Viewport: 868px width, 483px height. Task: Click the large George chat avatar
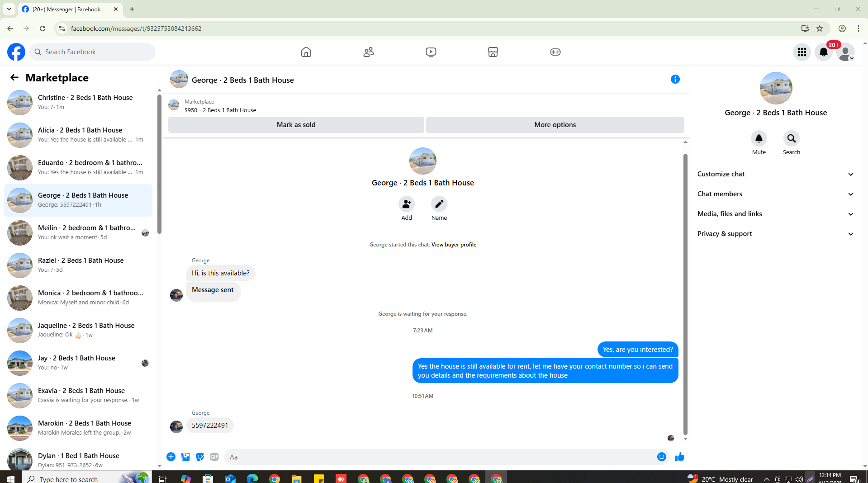[x=422, y=161]
